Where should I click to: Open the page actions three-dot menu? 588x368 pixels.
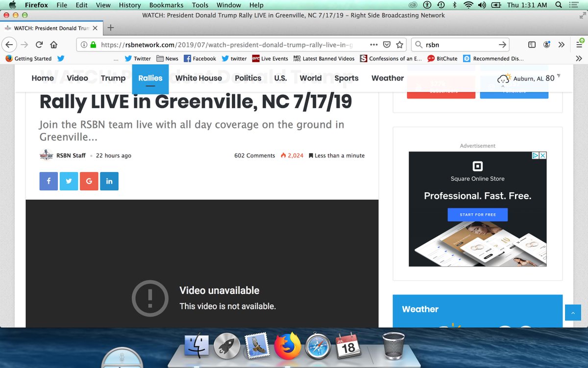(374, 45)
